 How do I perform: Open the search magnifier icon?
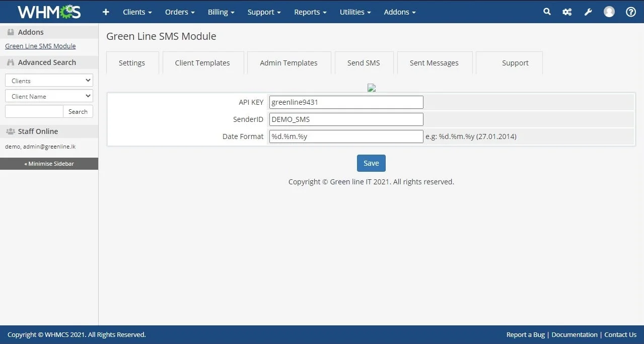click(547, 12)
